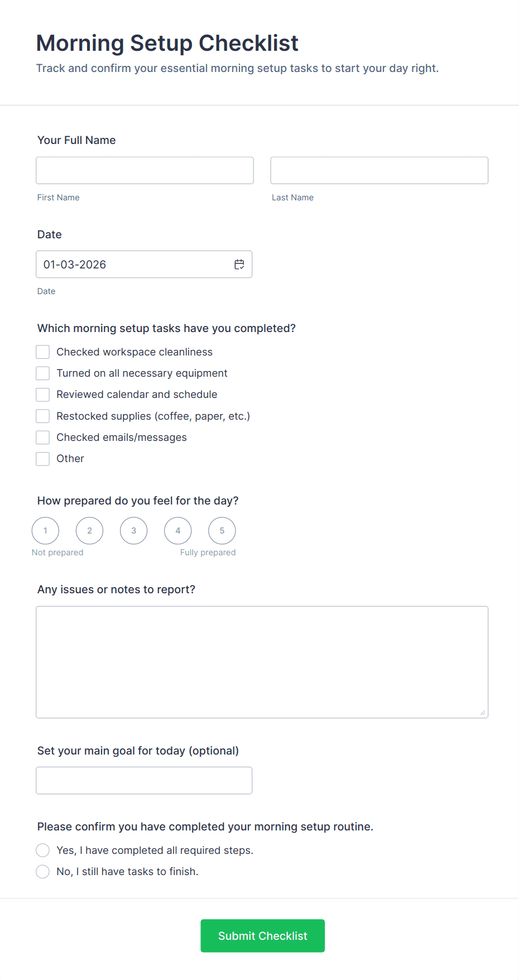Viewport: 519px width, 980px height.
Task: Select the 'Other' task checkbox
Action: coord(43,459)
